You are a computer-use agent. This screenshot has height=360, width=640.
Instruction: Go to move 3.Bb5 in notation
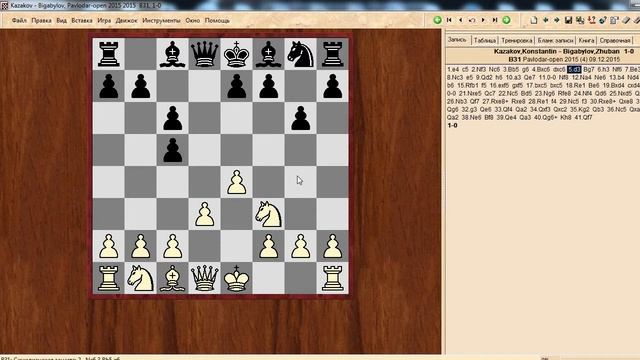[x=511, y=69]
